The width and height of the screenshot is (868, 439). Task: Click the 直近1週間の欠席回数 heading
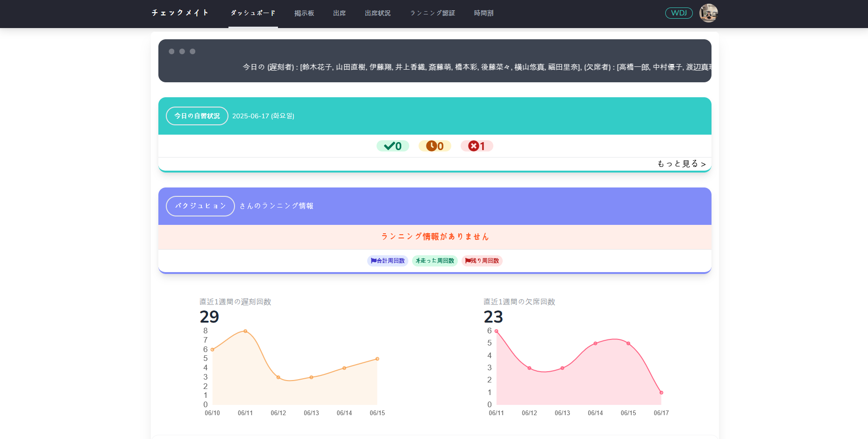click(519, 302)
